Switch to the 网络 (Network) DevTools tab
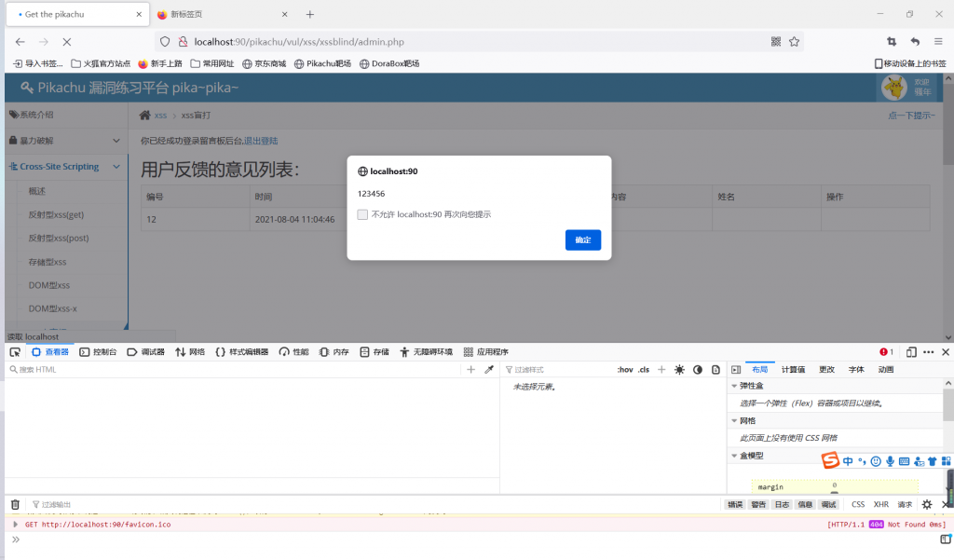954x560 pixels. (190, 352)
